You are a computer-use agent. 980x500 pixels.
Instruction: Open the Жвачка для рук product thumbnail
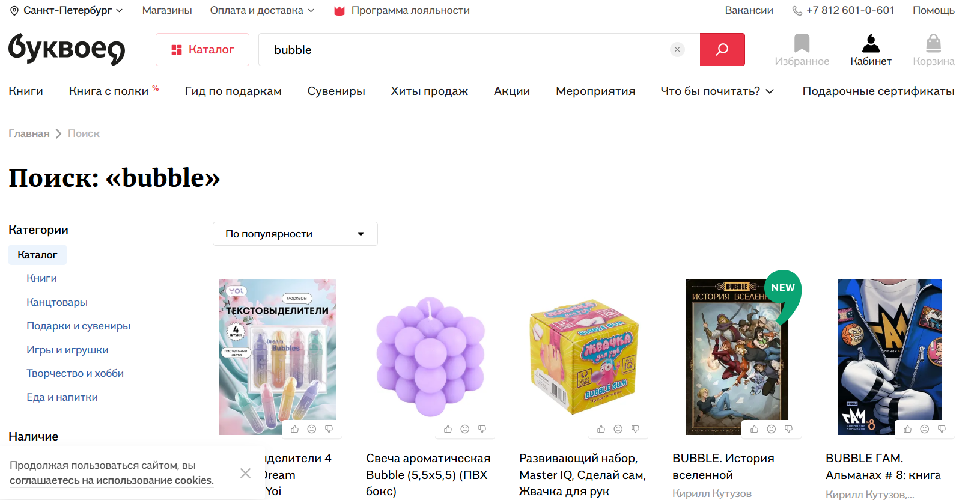click(x=583, y=356)
